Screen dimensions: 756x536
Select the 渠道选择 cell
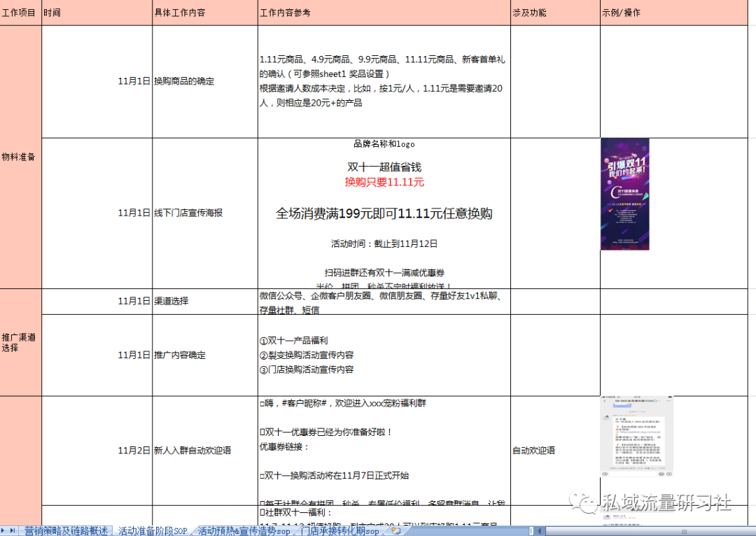[x=205, y=302]
